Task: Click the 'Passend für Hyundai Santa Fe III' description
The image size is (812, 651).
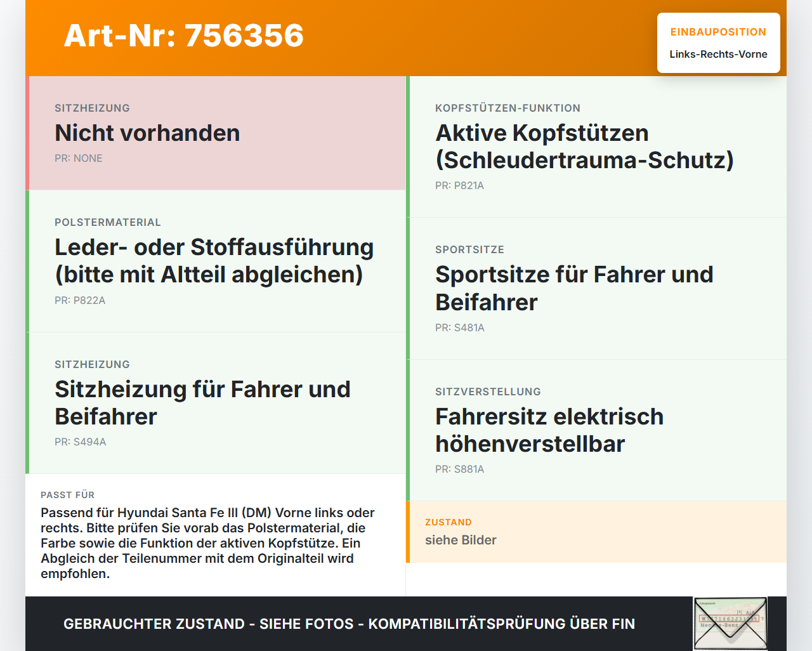Action: click(x=207, y=543)
